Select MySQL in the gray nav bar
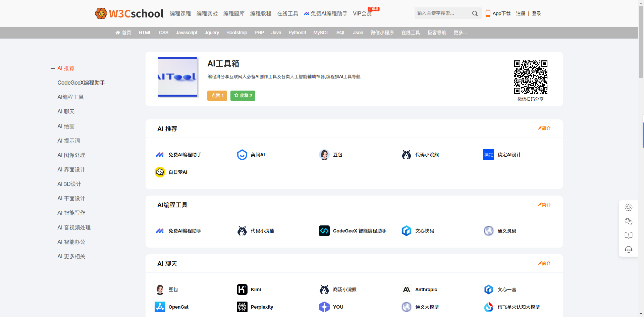This screenshot has height=317, width=644. coord(321,33)
